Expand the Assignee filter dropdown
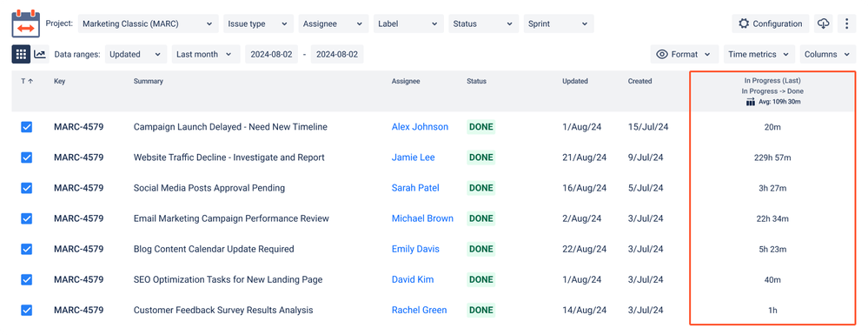The image size is (868, 335). pos(334,23)
